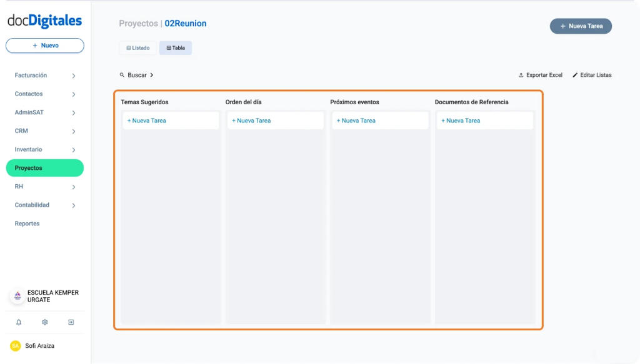Open notifications via the bell icon
The height and width of the screenshot is (364, 640).
click(x=19, y=322)
